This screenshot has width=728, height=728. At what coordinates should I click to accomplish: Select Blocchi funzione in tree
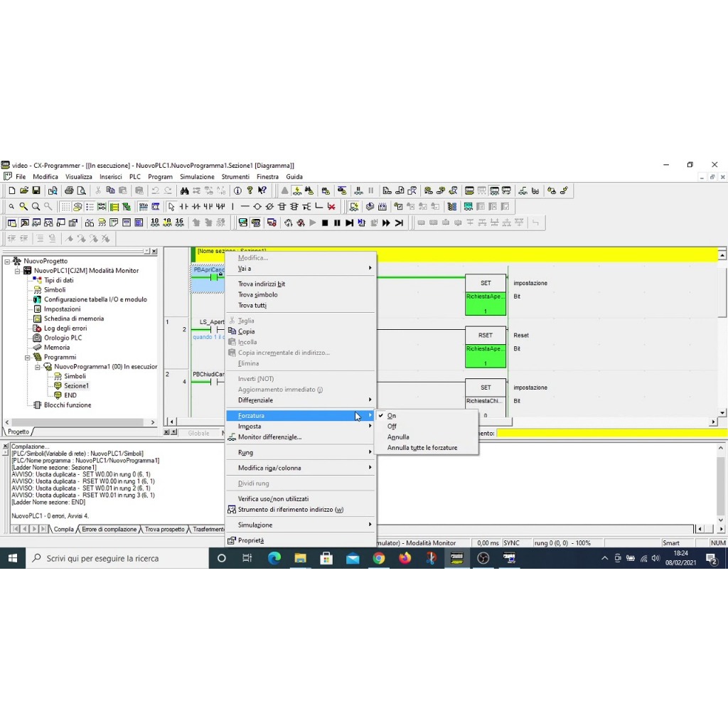pyautogui.click(x=68, y=405)
